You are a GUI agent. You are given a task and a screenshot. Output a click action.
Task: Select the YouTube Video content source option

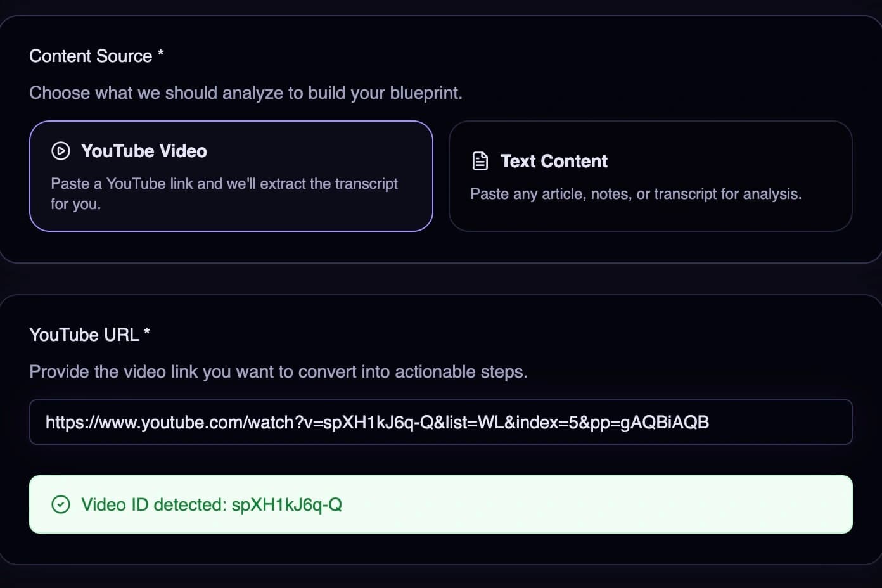pyautogui.click(x=231, y=176)
